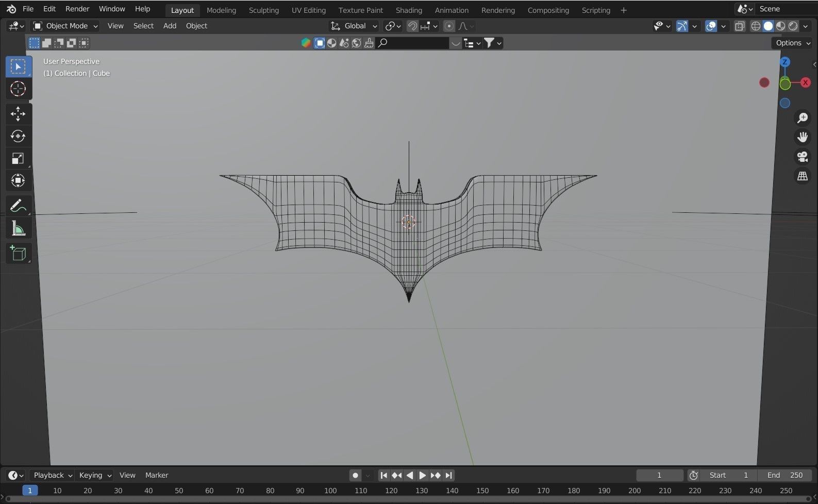Switch to the UV Editing workspace tab
Viewport: 818px width, 504px height.
point(309,10)
